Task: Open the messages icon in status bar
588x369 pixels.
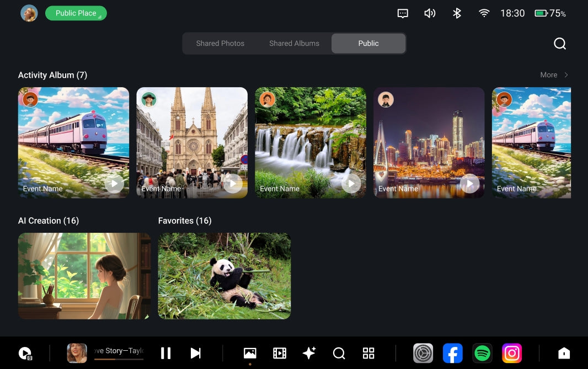Action: click(x=402, y=13)
